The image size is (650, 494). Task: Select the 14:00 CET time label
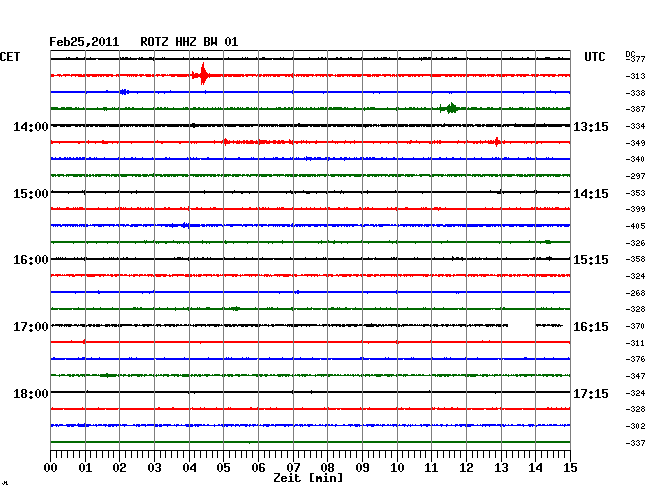(31, 126)
